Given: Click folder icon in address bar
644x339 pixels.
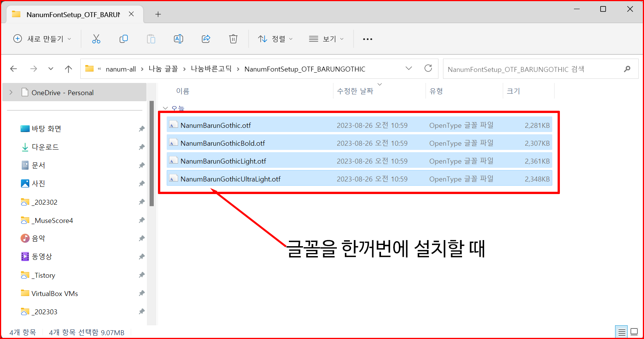Looking at the screenshot, I should (89, 68).
